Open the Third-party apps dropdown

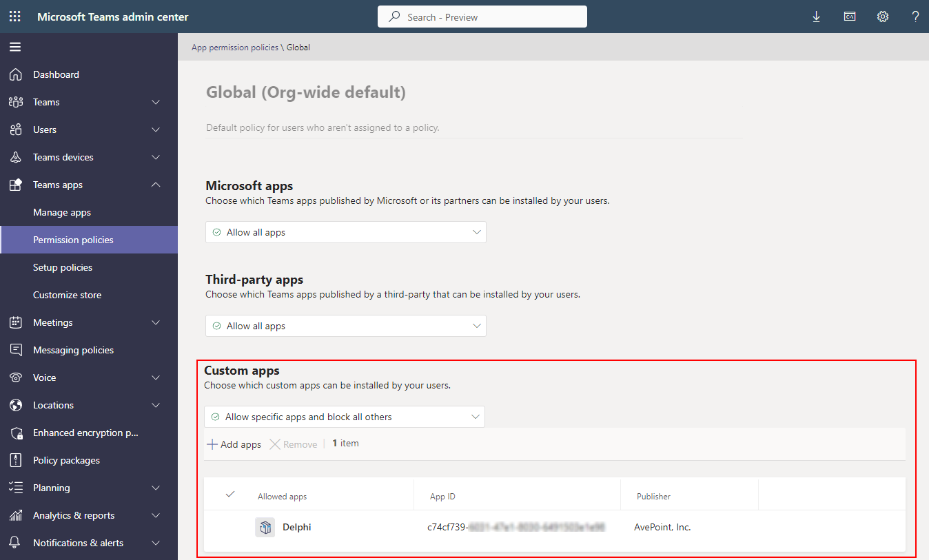[346, 326]
